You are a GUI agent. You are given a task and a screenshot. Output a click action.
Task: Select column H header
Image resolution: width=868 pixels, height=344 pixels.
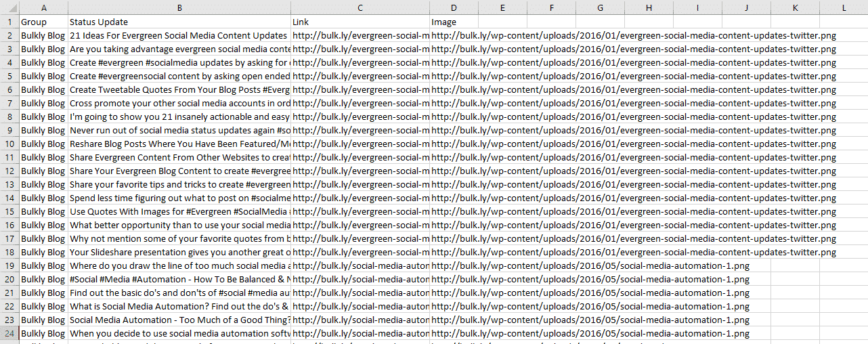(649, 7)
